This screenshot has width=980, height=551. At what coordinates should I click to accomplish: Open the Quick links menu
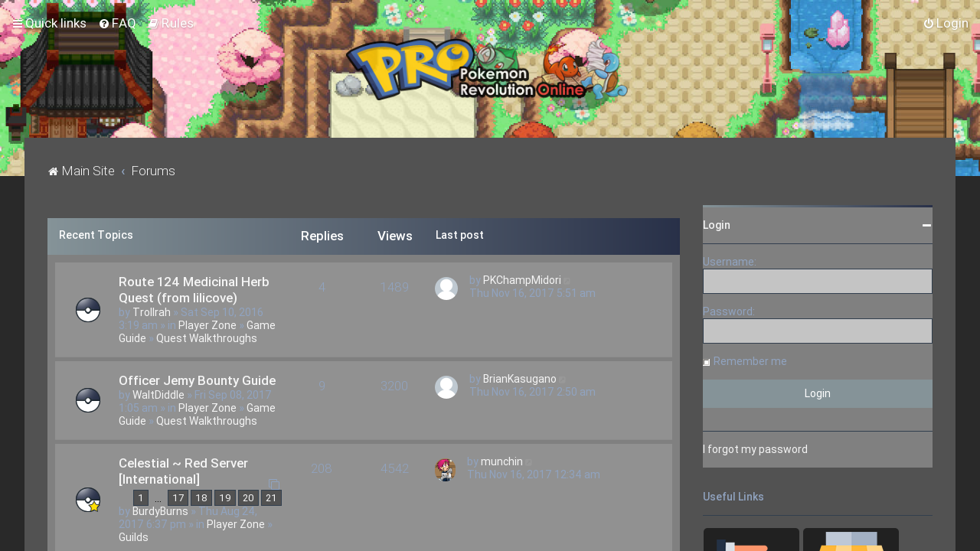49,24
